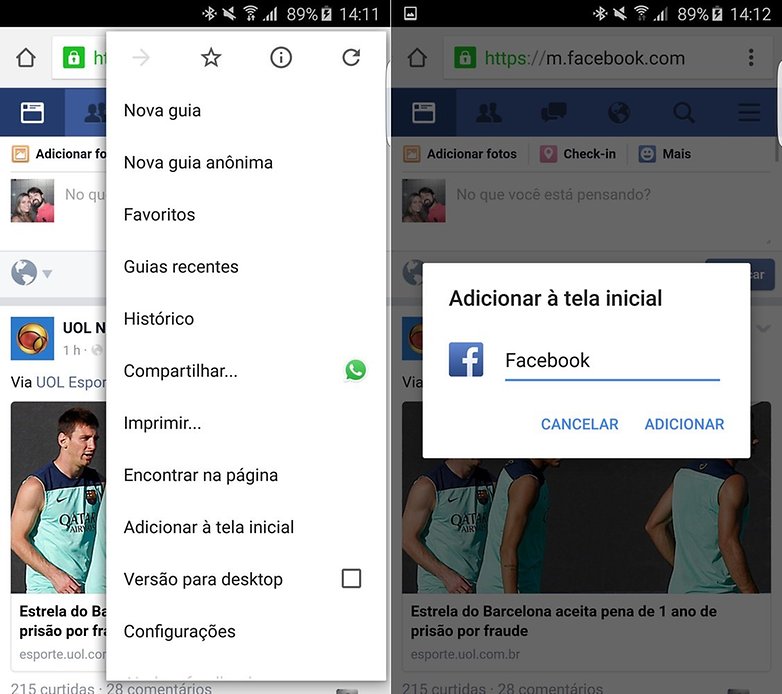Screen dimensions: 782x694
Task: Tap CANCELAR in the dialog
Action: [x=580, y=424]
